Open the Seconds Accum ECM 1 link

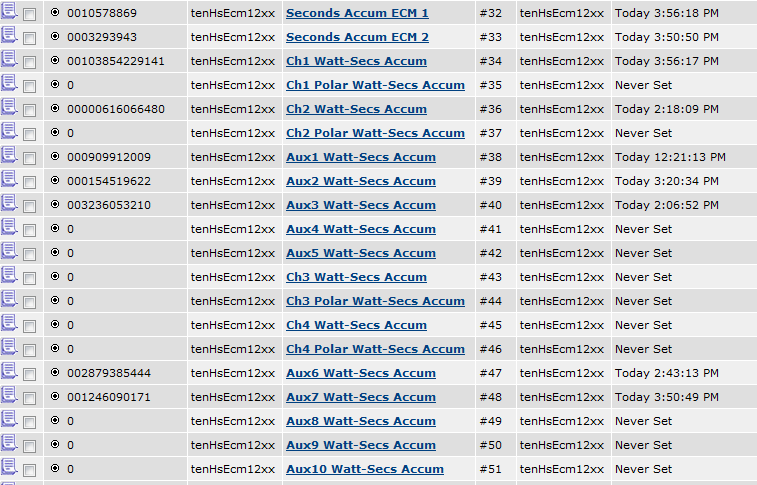click(x=357, y=13)
